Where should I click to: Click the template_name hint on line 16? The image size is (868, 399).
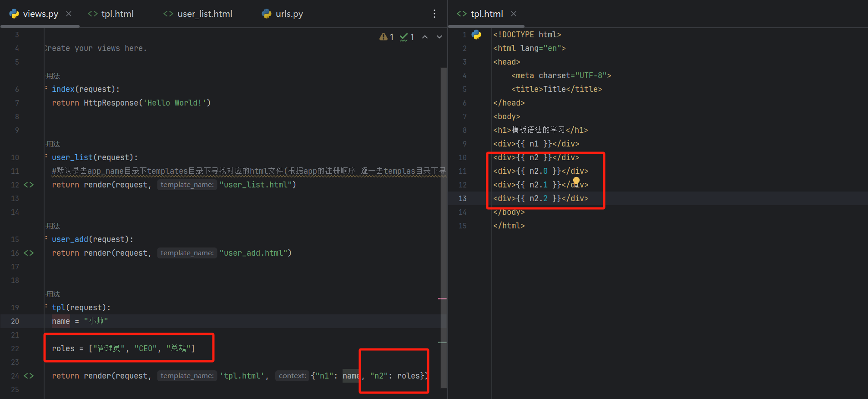(187, 253)
